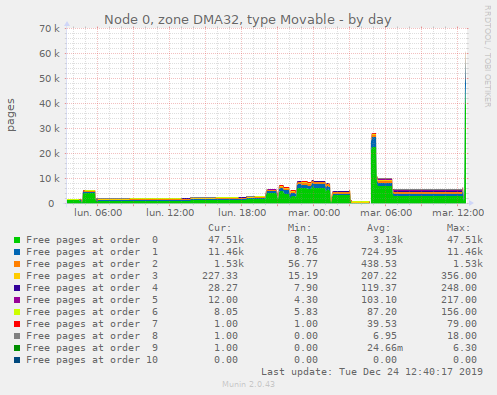Click order 9 average value 24.66m
Screen dimensions: 497x395
[385, 348]
